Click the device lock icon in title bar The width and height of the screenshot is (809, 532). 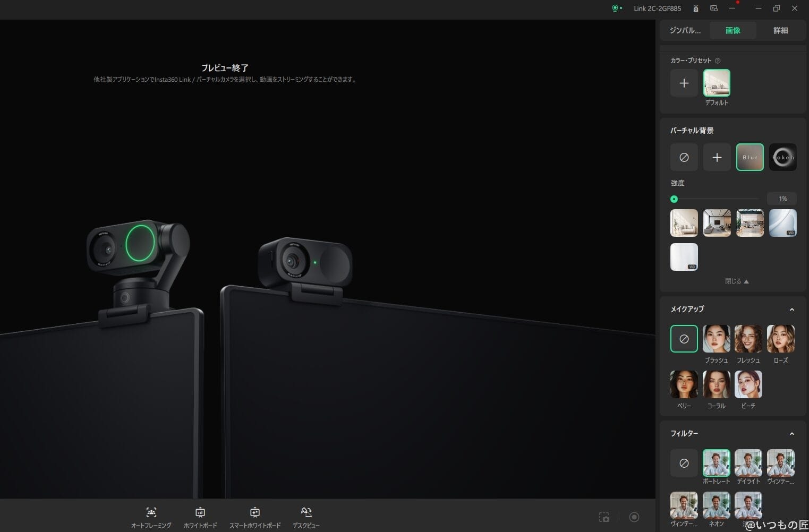[x=695, y=8]
